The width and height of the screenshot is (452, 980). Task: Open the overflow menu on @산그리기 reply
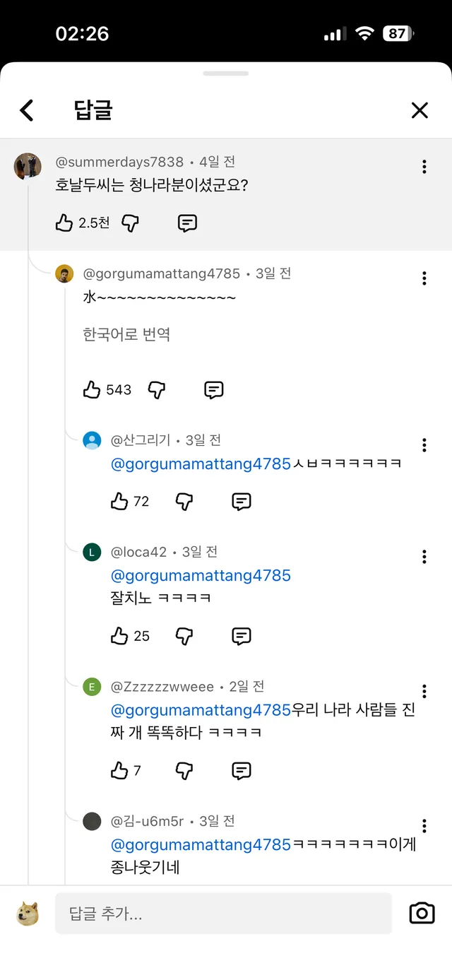tap(424, 445)
